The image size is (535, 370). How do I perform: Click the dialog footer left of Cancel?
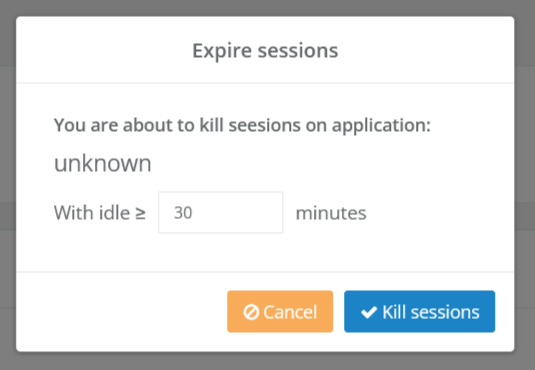click(121, 311)
